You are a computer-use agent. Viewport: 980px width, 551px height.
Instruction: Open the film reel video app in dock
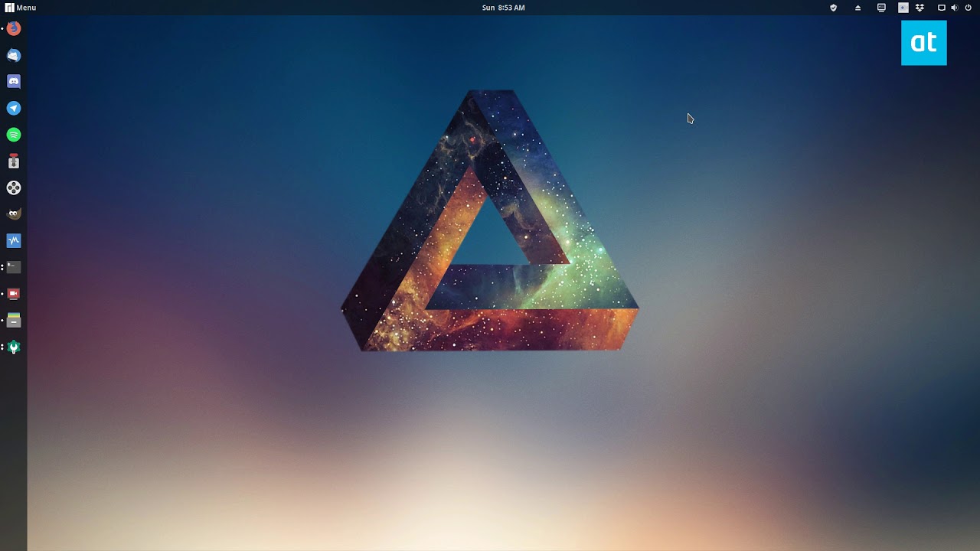(14, 187)
